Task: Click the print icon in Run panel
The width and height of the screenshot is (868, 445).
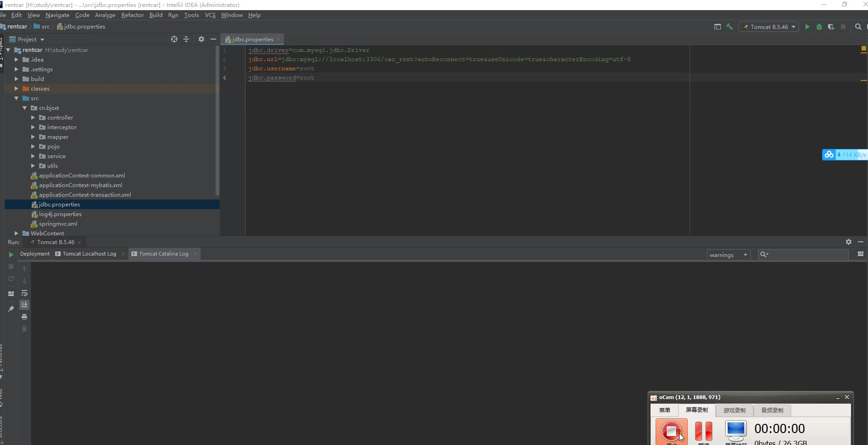Action: [x=24, y=317]
